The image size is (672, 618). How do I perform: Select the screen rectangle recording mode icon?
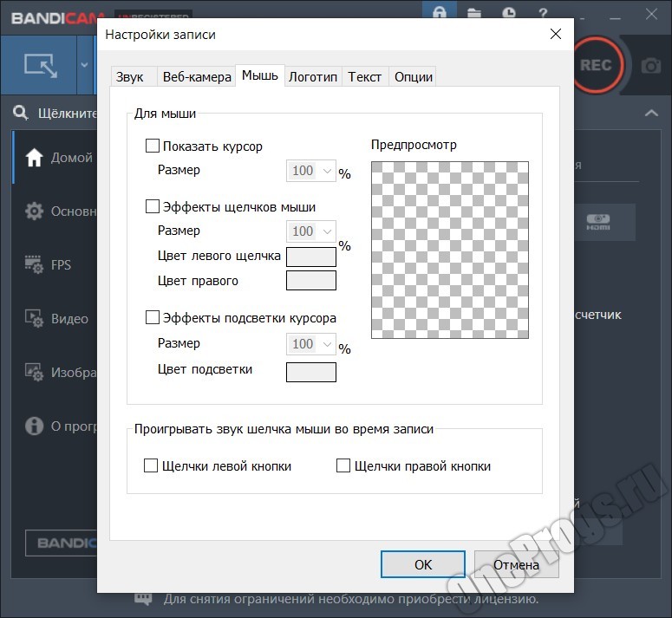[x=39, y=65]
